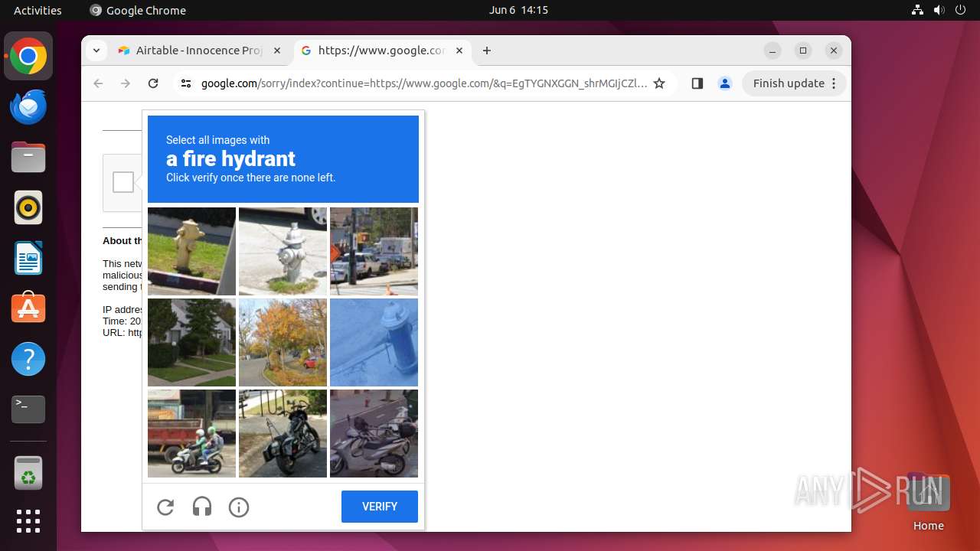Open the tab search dropdown

pyautogui.click(x=96, y=51)
